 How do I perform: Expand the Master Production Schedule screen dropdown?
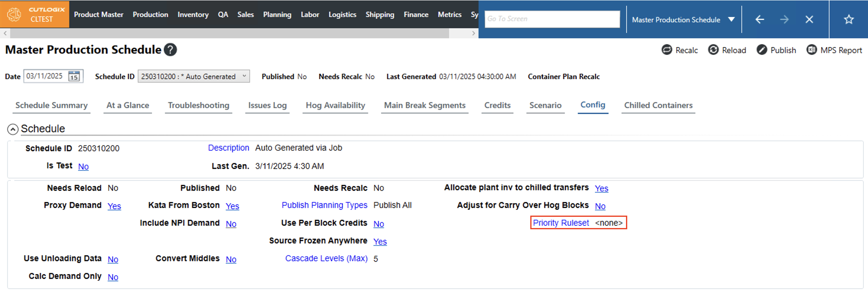(x=731, y=19)
